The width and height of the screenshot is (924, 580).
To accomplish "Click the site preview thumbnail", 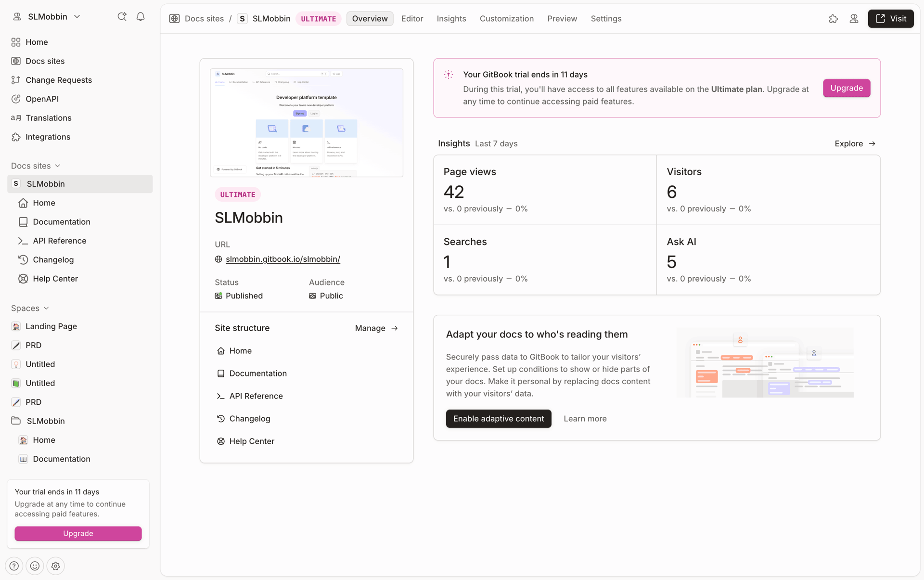I will [307, 123].
